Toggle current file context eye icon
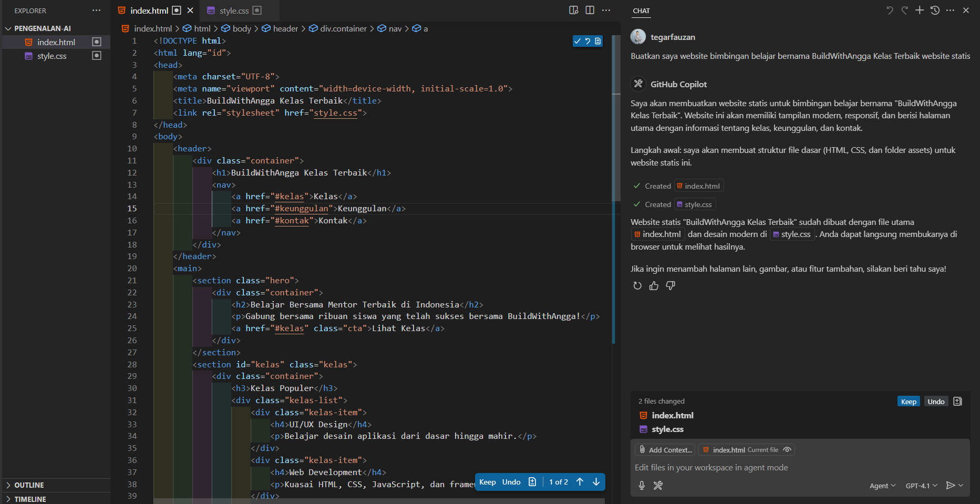The height and width of the screenshot is (504, 980). (x=787, y=450)
